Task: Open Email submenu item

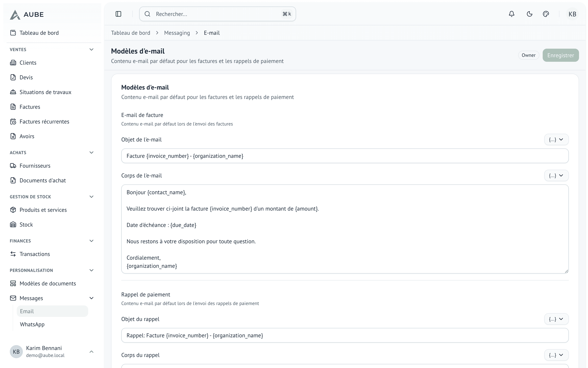Action: click(x=52, y=311)
